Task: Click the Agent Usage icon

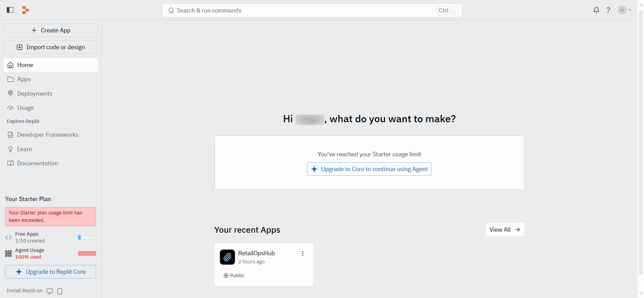Action: 8,254
